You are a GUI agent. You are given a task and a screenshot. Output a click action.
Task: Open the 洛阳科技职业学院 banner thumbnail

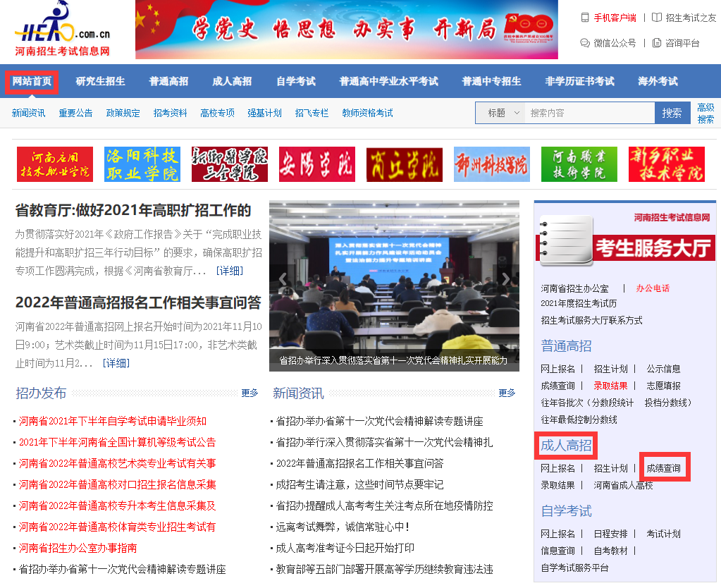click(x=142, y=164)
